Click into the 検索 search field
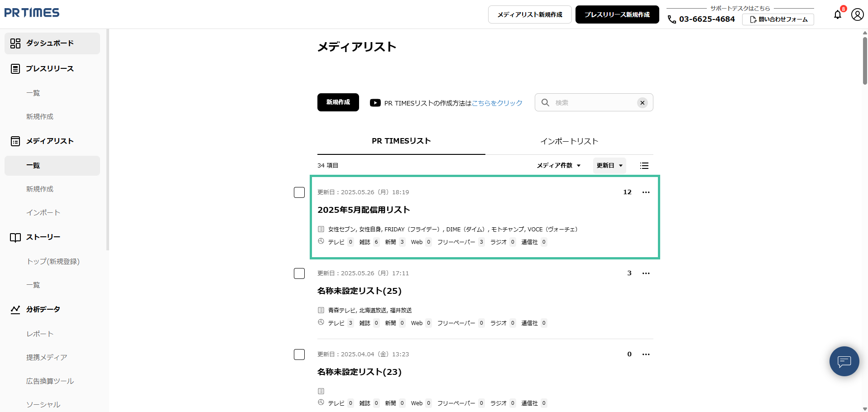 [x=593, y=103]
